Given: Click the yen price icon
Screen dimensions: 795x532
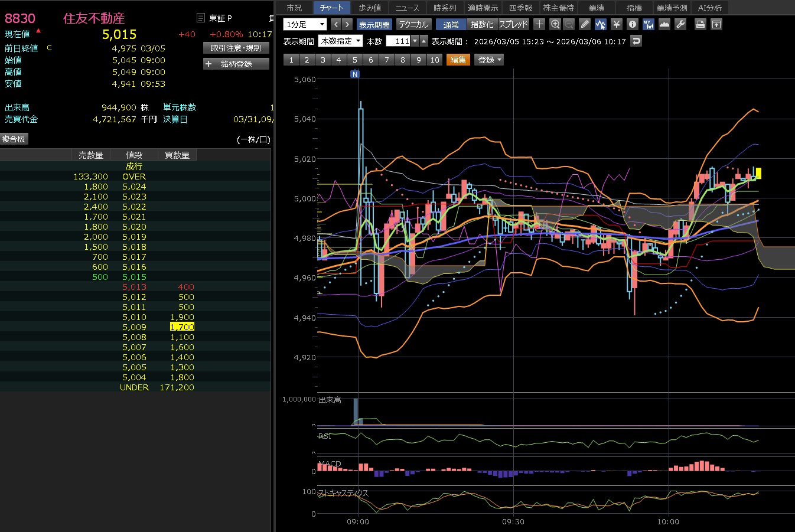Looking at the screenshot, I should [617, 24].
